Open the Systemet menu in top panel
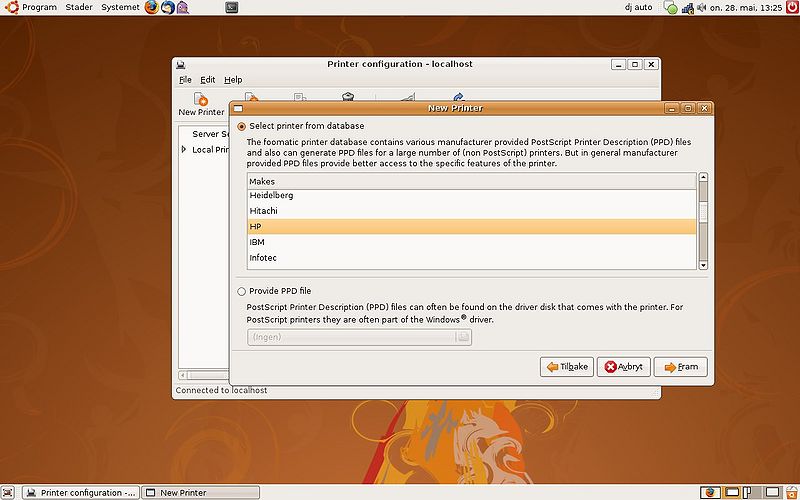The height and width of the screenshot is (500, 800). [x=120, y=7]
